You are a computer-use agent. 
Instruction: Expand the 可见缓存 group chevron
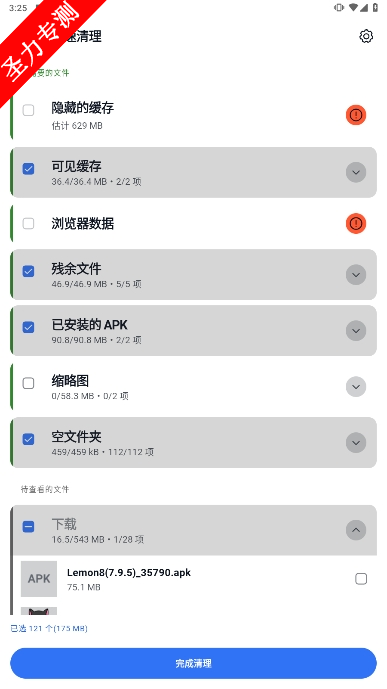click(356, 172)
